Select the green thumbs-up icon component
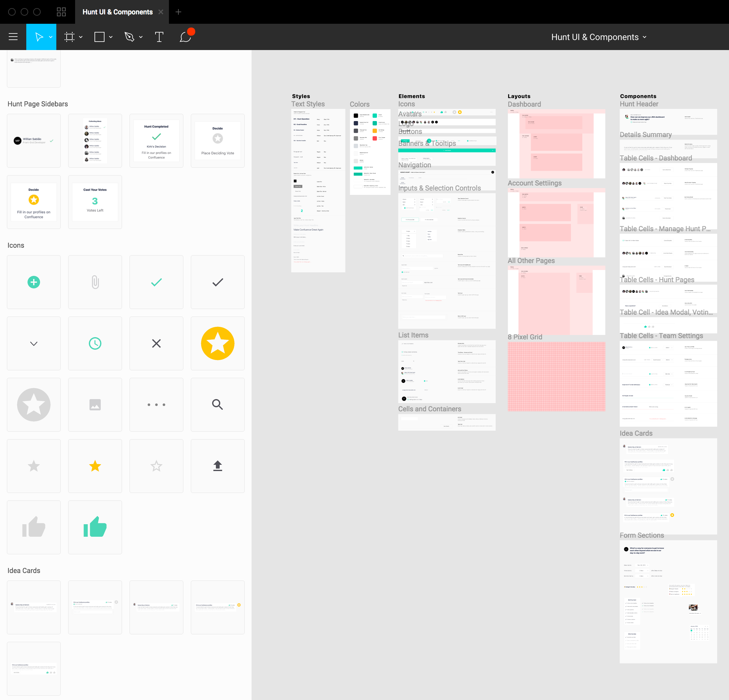The image size is (729, 700). (x=95, y=527)
